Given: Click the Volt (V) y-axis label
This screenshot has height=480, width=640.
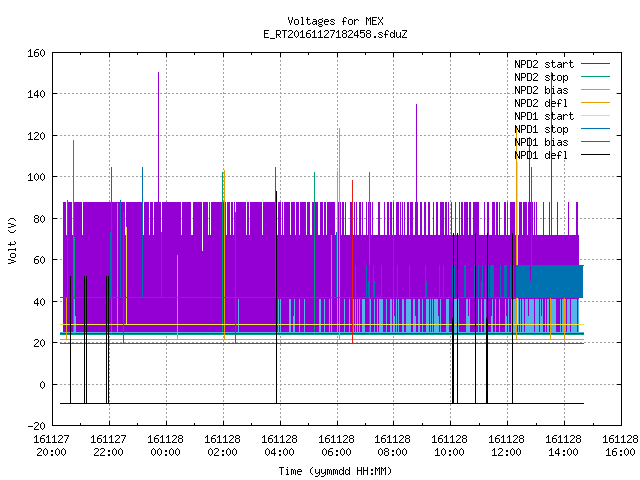Looking at the screenshot, I should tap(13, 240).
